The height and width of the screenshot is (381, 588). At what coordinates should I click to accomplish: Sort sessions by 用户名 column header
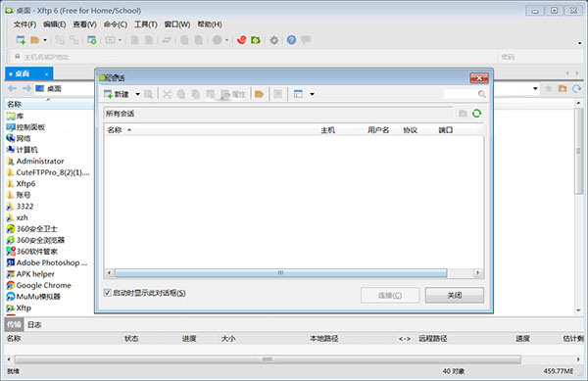point(378,130)
